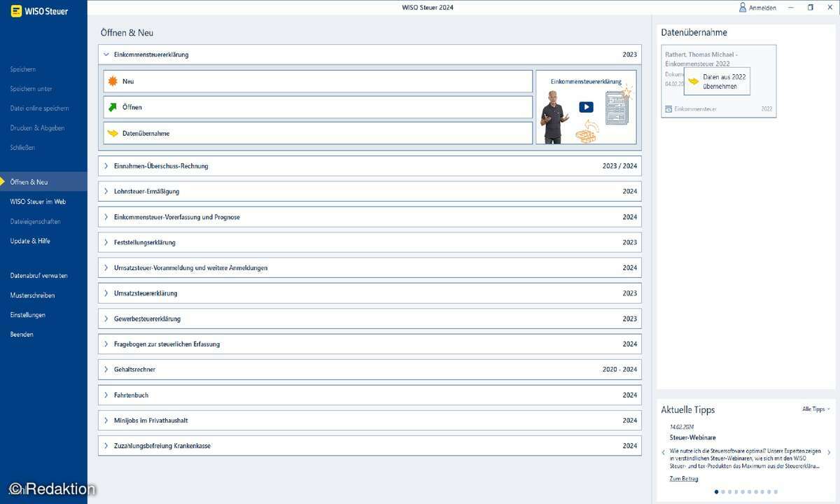Expand Zuzahlungsbefreiung Krankenkasse section
The height and width of the screenshot is (504, 840).
[106, 445]
